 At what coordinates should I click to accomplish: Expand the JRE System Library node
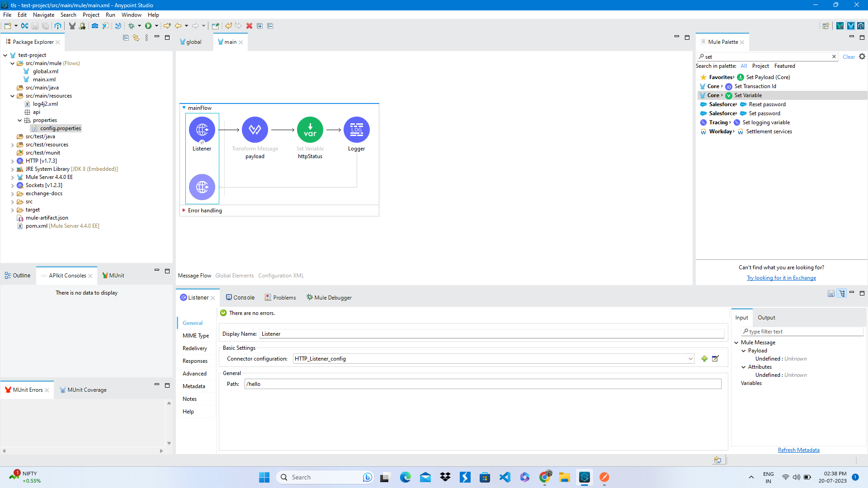[13, 169]
